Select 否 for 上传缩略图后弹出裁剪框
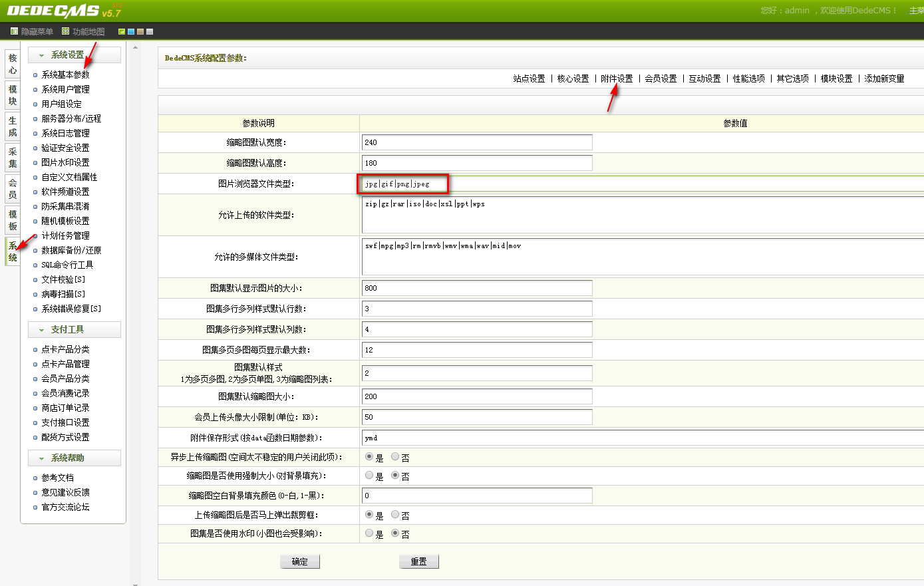Viewport: 924px width, 586px height. pos(395,514)
